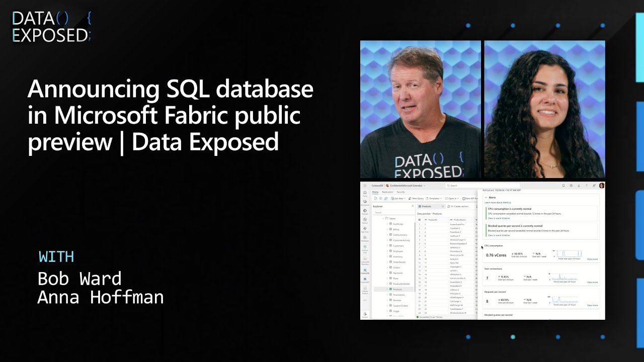Collapse the Explorer pane with double chevron
The width and height of the screenshot is (644, 362).
tap(413, 206)
